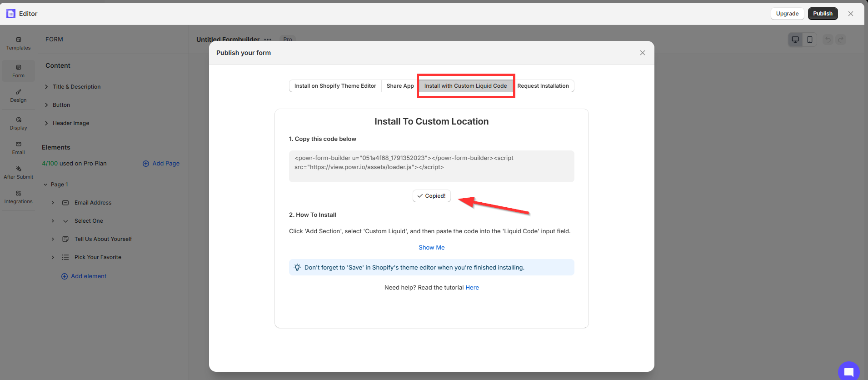Switch to mobile preview icon

(x=810, y=40)
